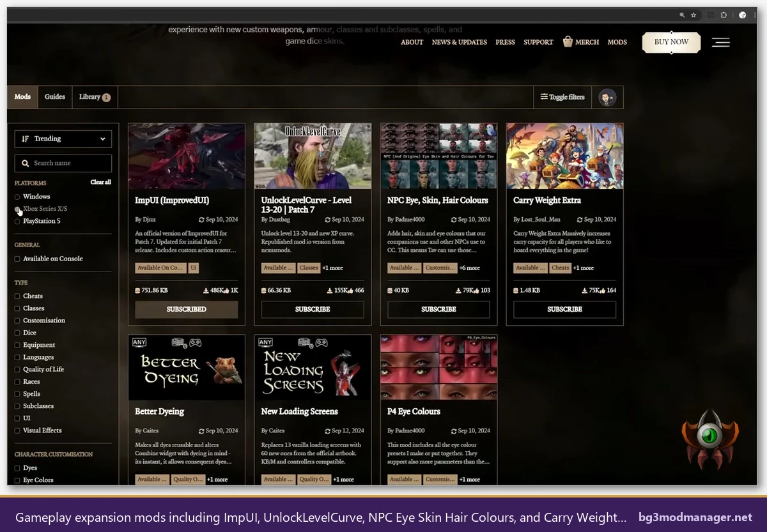Expand the +6 more tags on NPC Eye card
Image resolution: width=767 pixels, height=532 pixels.
coord(469,268)
